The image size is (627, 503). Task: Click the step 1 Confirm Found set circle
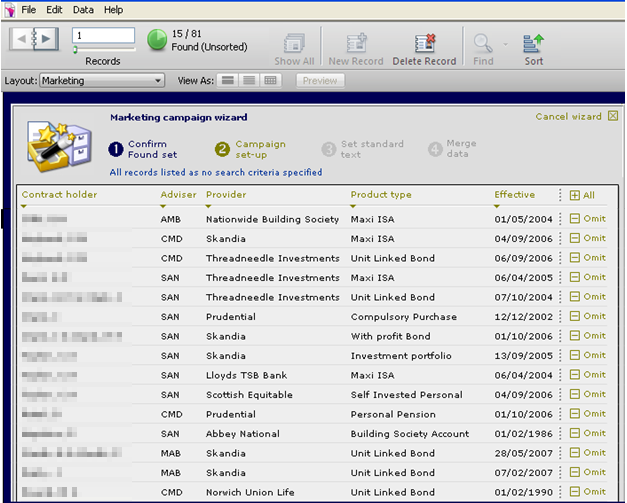(116, 150)
